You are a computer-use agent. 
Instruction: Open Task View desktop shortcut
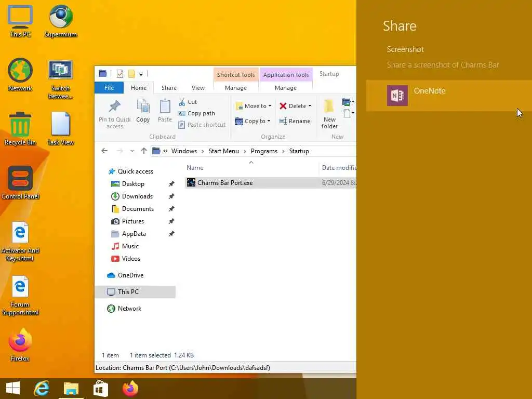[60, 129]
